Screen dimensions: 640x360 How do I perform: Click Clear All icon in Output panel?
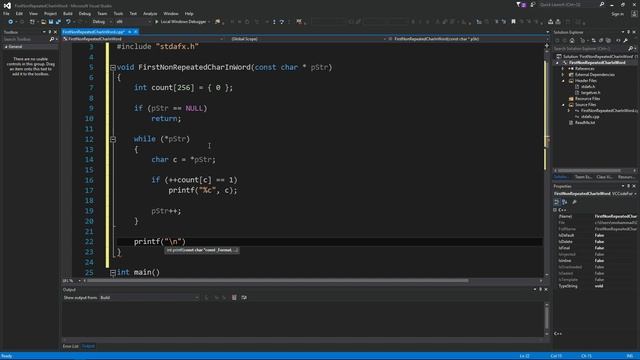(x=234, y=298)
